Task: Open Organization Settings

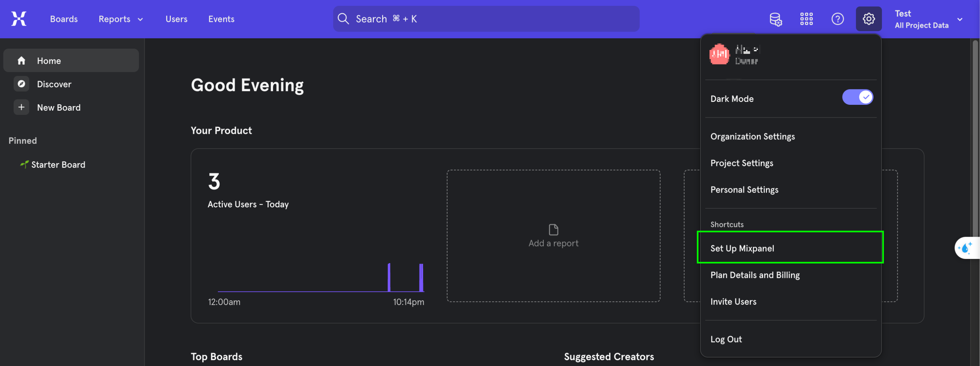Action: pyautogui.click(x=753, y=136)
